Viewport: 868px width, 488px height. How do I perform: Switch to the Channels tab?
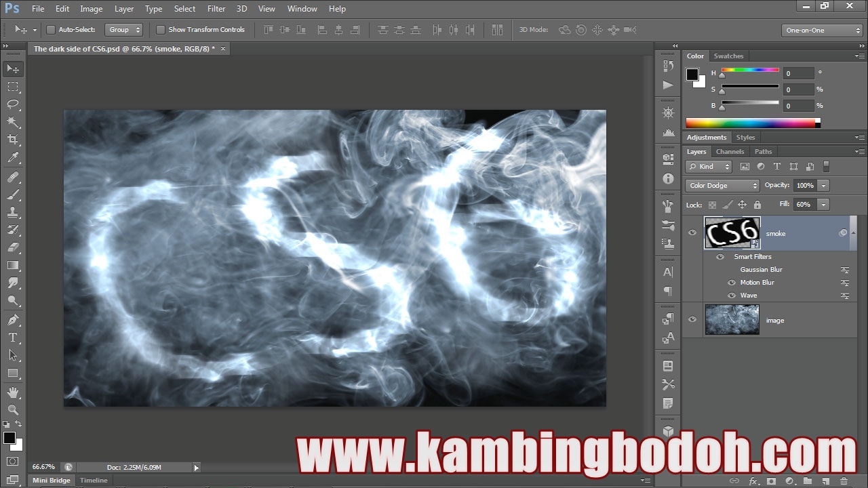[730, 152]
